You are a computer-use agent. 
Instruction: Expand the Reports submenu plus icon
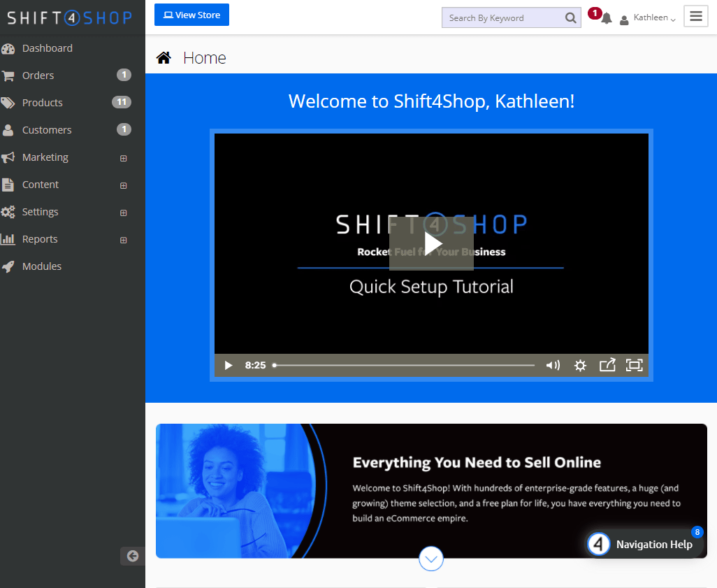[124, 241]
